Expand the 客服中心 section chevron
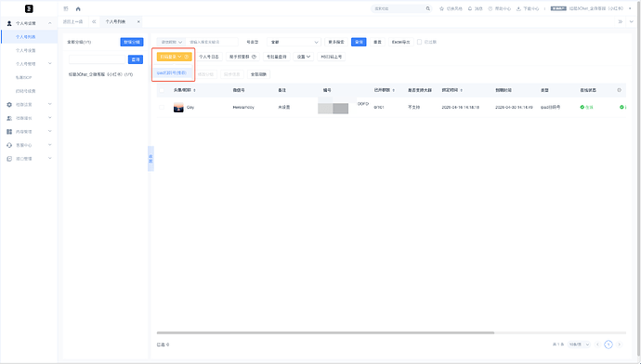Screen dimensions: 641x364 (50, 145)
